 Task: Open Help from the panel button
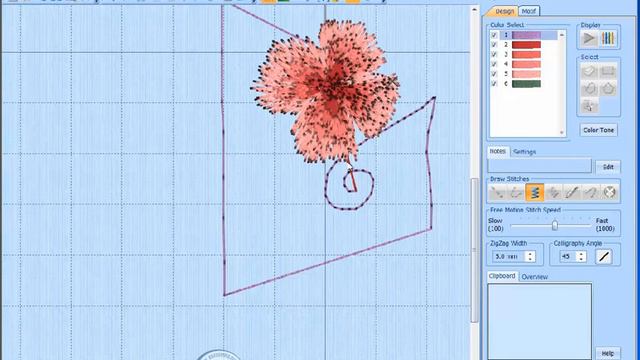tap(608, 353)
